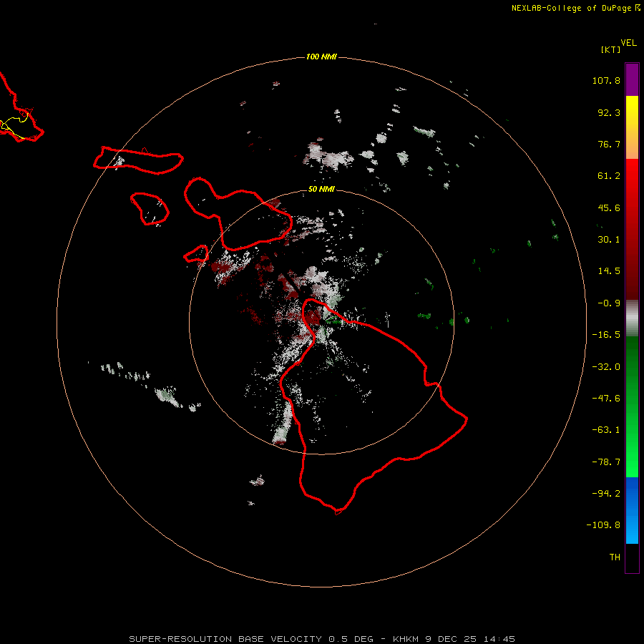
Task: Click the -109.8 value on velocity scale
Action: [604, 525]
